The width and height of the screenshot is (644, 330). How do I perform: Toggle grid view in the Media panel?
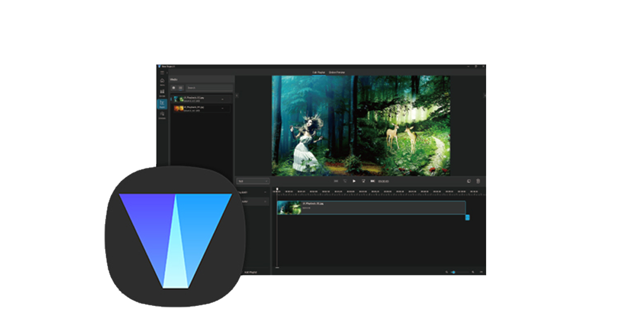[x=174, y=88]
